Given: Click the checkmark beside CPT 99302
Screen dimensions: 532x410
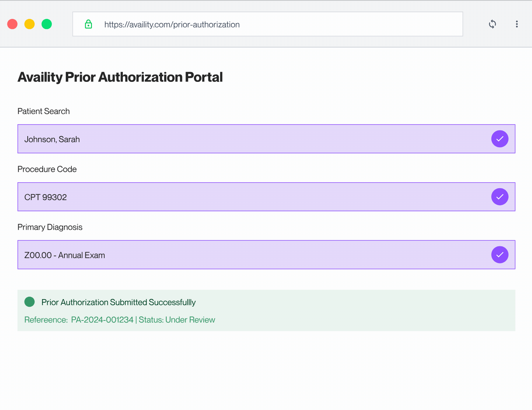Looking at the screenshot, I should (x=499, y=197).
